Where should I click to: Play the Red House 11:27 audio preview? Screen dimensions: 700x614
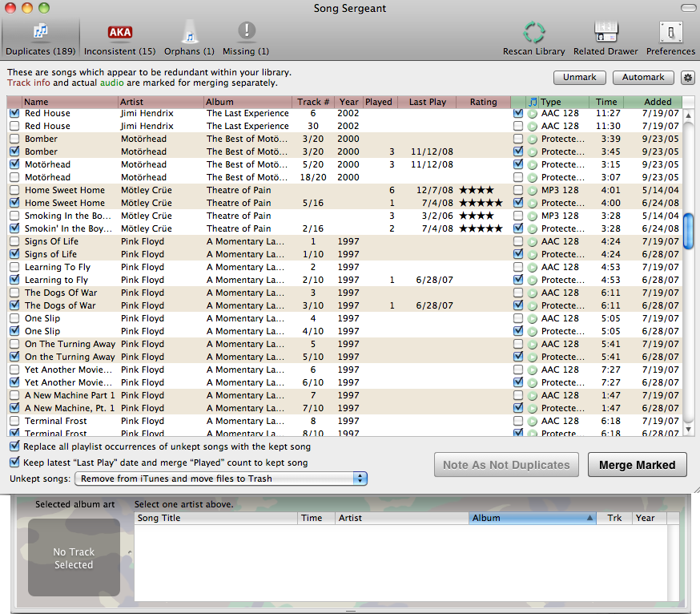coord(532,114)
